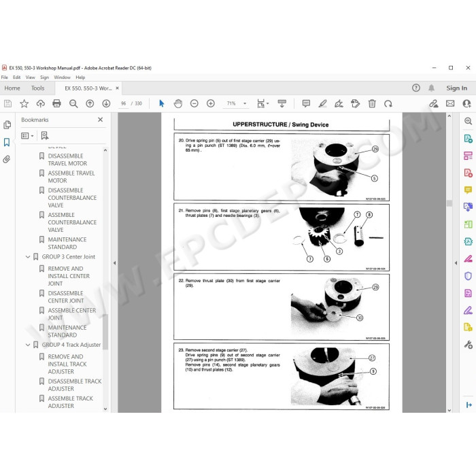Switch to the Tools tab
Image resolution: width=476 pixels, height=476 pixels.
37,88
